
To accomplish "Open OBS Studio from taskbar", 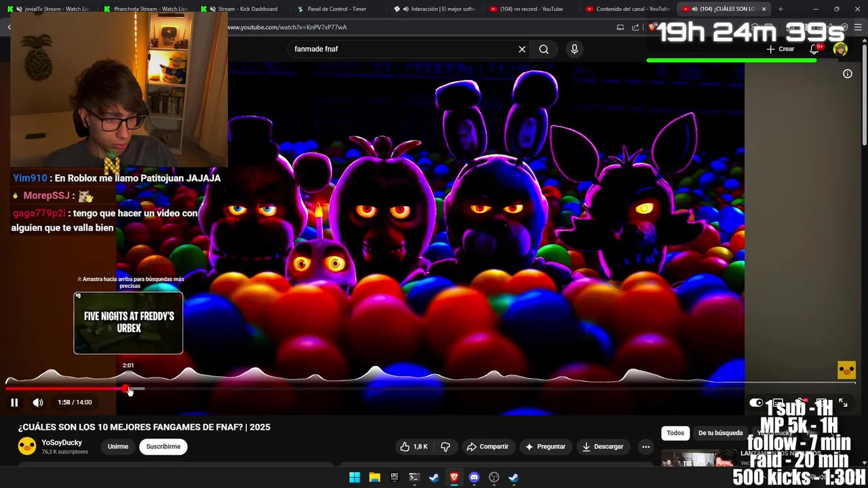I will [494, 477].
